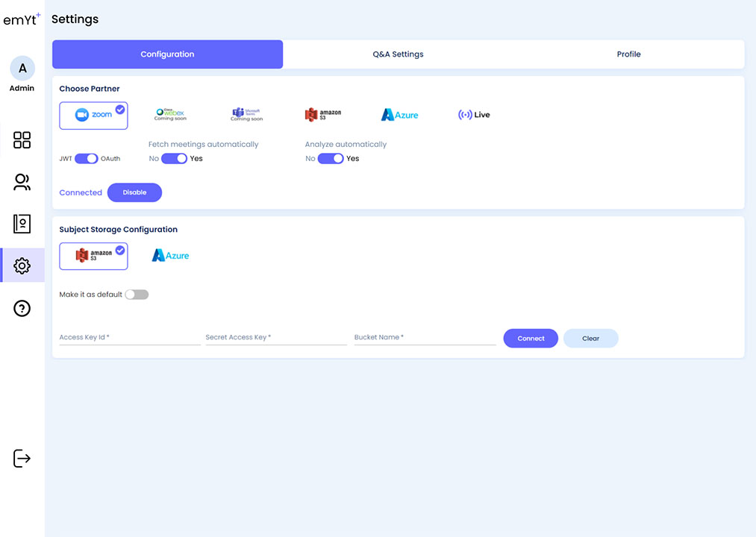Select the settings gear icon in sidebar
Viewport: 756px width, 537px height.
coord(22,266)
